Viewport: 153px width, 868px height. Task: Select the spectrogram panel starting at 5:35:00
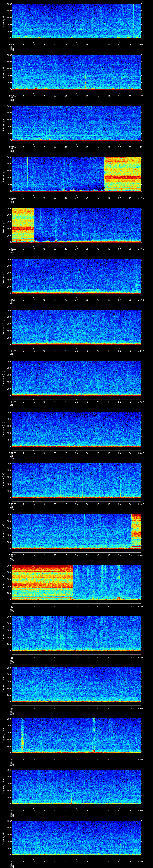click(x=76, y=327)
